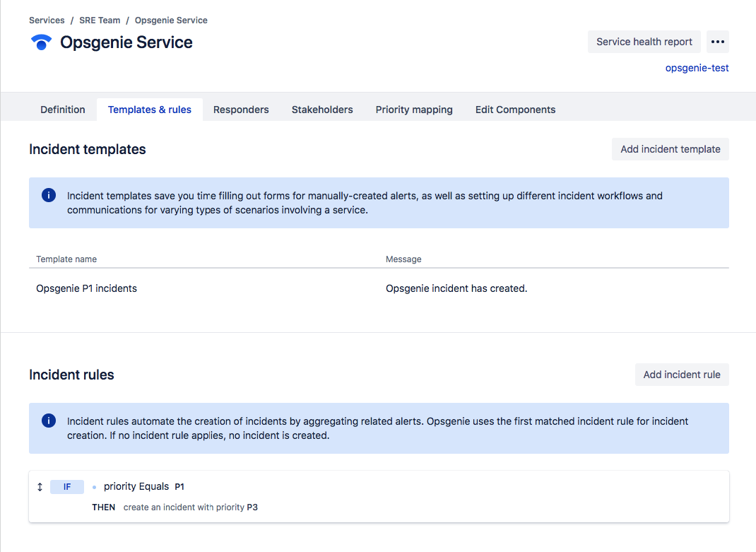Switch to Edit Components tab

(515, 110)
